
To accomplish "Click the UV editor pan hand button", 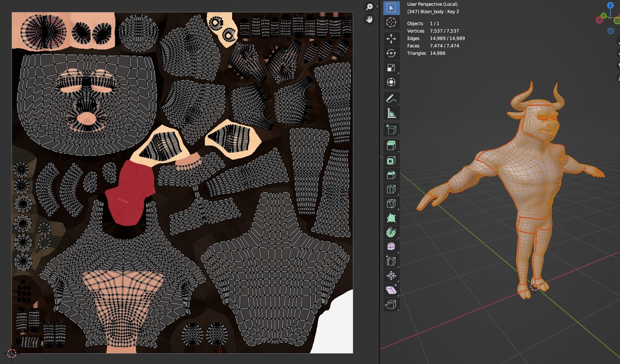I will pos(369,19).
